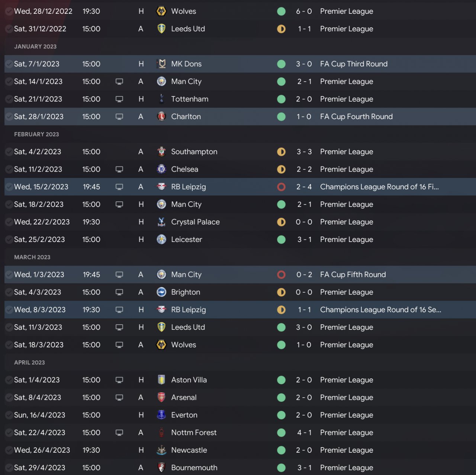The height and width of the screenshot is (475, 476).
Task: Click the Wolves club badge on 28/12/2022
Action: tap(161, 11)
